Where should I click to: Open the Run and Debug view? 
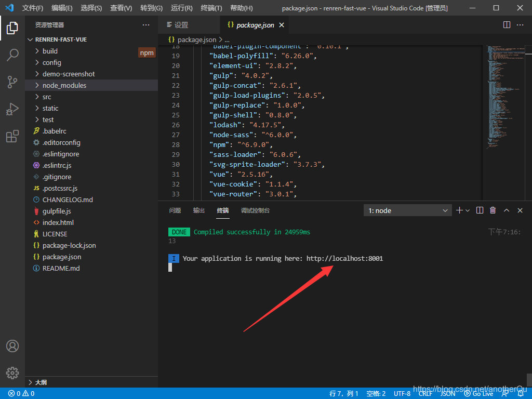[x=12, y=109]
